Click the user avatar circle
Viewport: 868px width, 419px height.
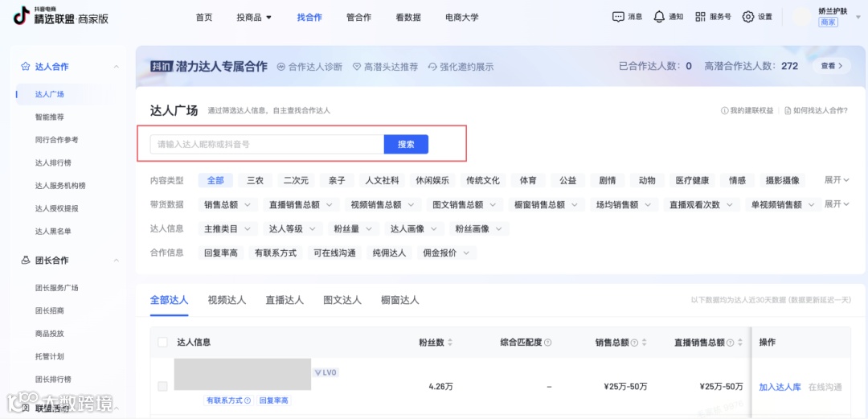[801, 17]
